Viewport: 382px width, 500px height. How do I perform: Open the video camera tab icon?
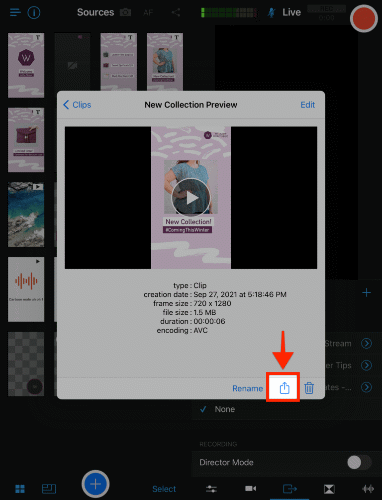point(251,489)
